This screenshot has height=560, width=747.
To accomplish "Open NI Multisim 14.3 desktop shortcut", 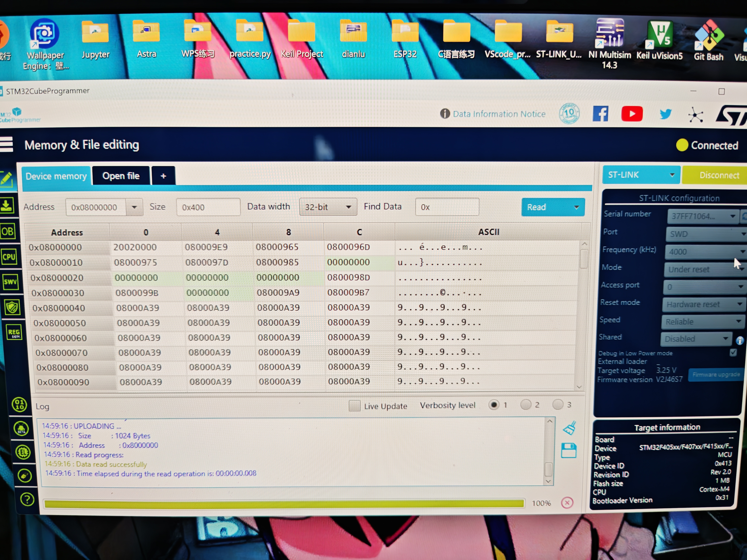I will 609,44.
